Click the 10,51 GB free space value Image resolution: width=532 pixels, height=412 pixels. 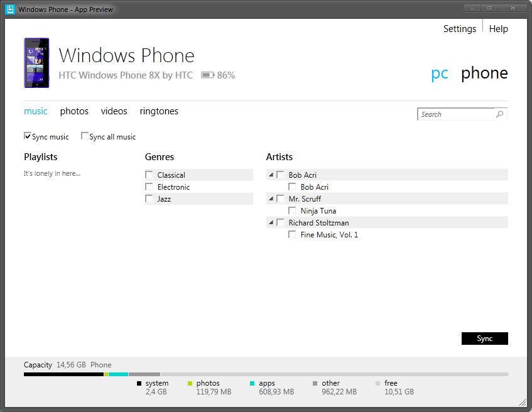[399, 392]
